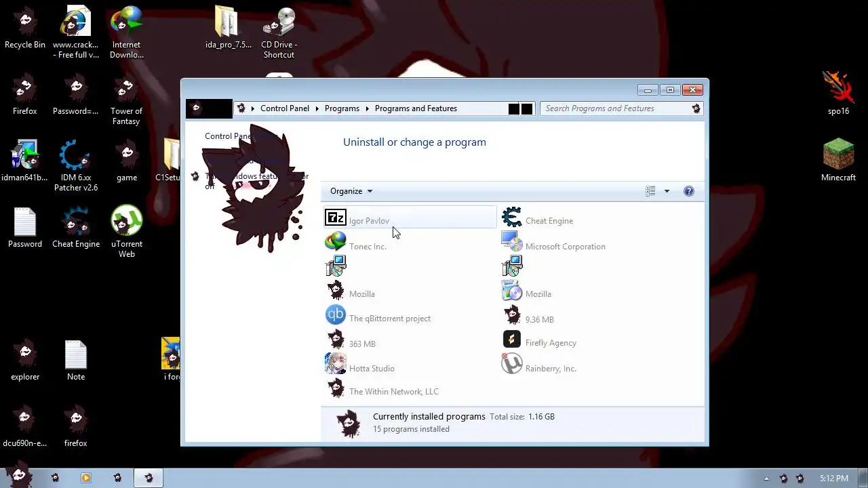The width and height of the screenshot is (868, 488).
Task: Select the Cheat Engine program entry icon
Action: click(x=512, y=218)
